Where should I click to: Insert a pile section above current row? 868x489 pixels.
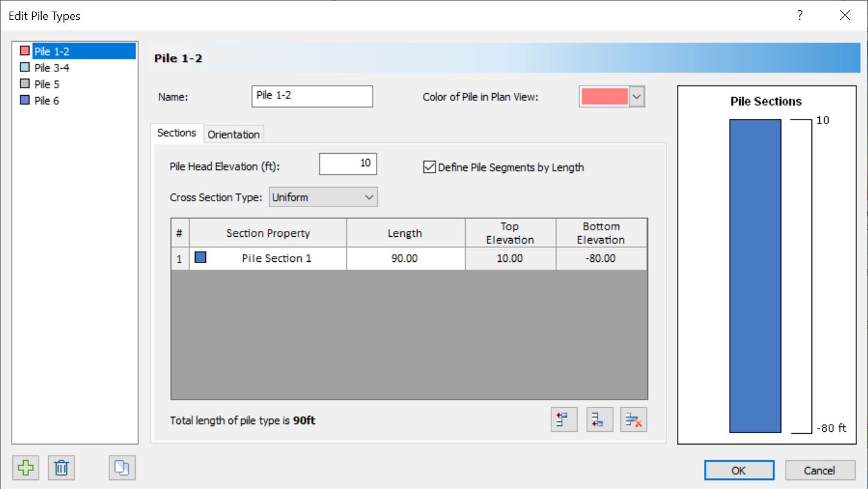564,419
